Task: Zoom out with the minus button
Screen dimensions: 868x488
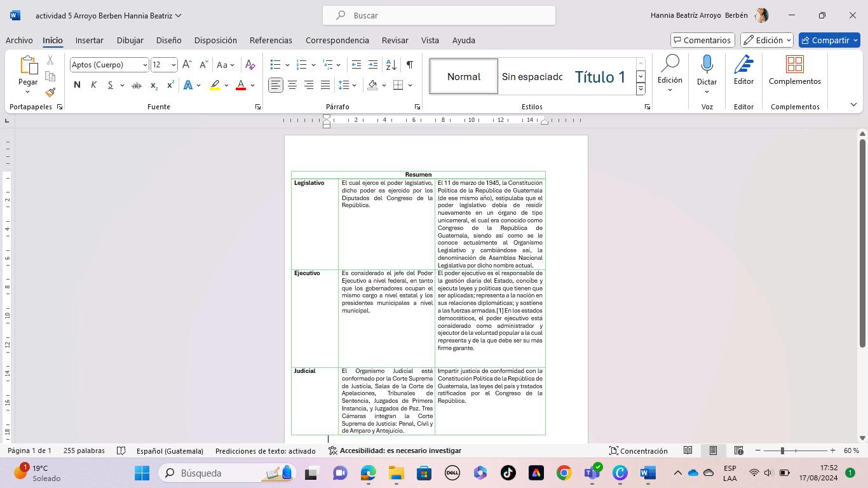Action: click(x=758, y=451)
